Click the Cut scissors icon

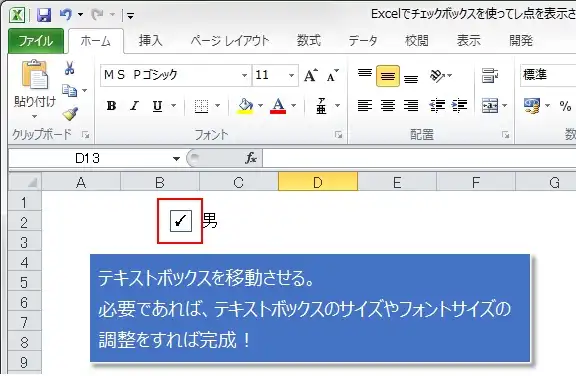pyautogui.click(x=69, y=68)
